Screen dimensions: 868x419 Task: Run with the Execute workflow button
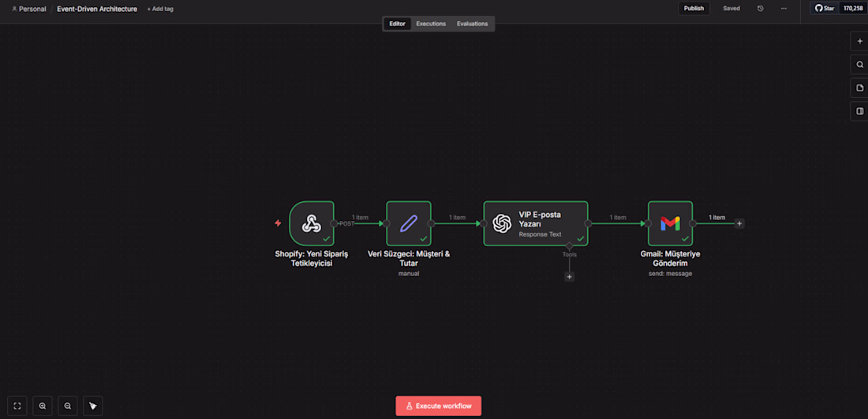coord(439,406)
